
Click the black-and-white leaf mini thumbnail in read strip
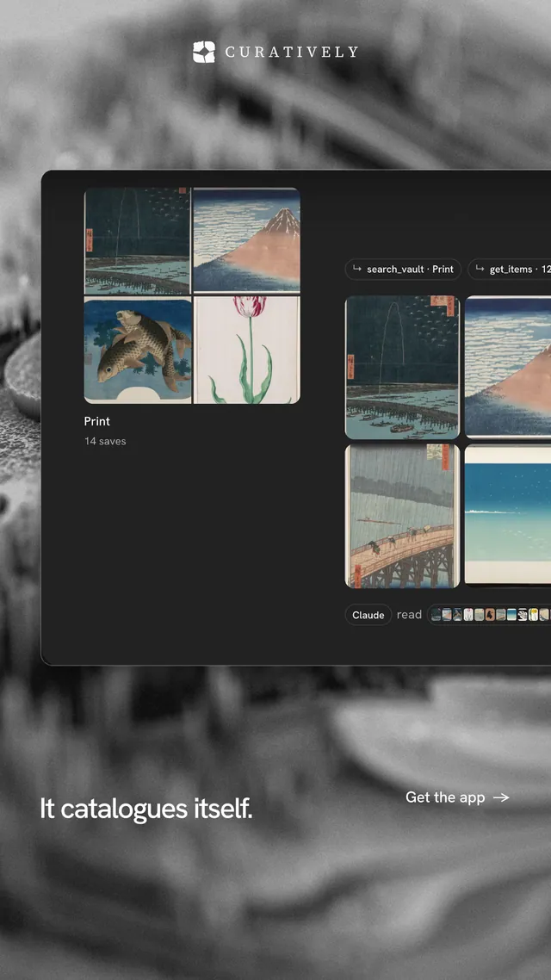pyautogui.click(x=523, y=614)
